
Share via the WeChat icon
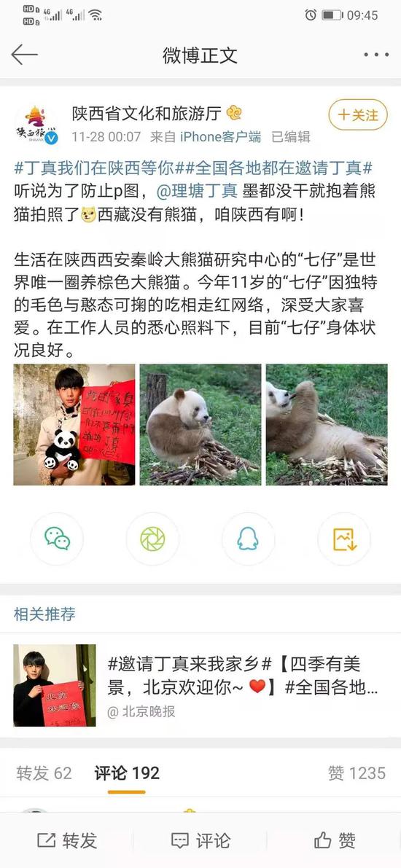click(57, 539)
